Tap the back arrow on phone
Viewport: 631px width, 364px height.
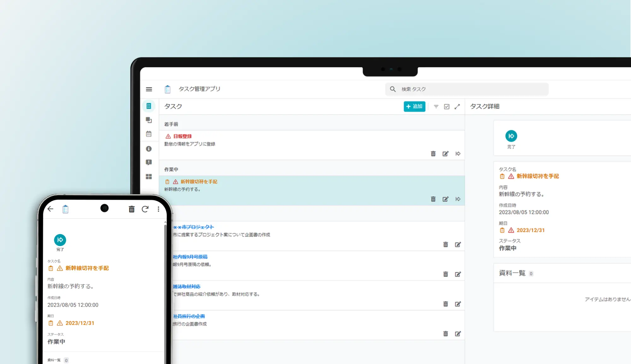(50, 209)
